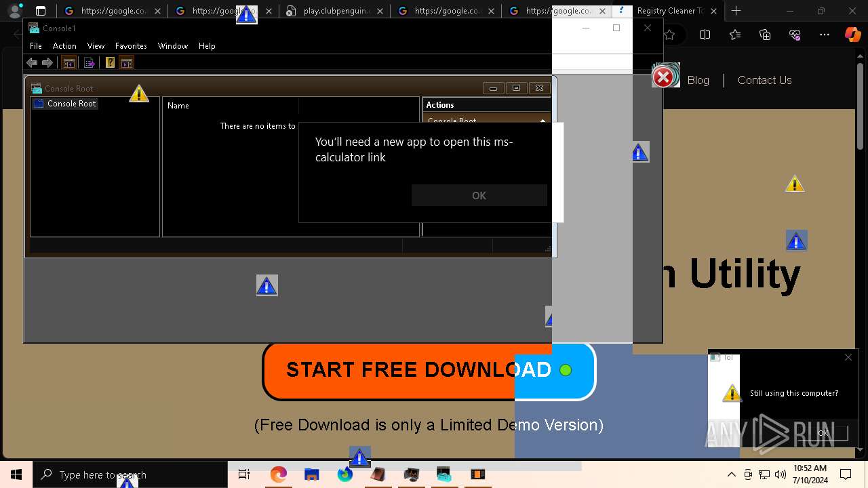Click the Export List toolbar icon
The width and height of the screenshot is (868, 488).
(89, 63)
